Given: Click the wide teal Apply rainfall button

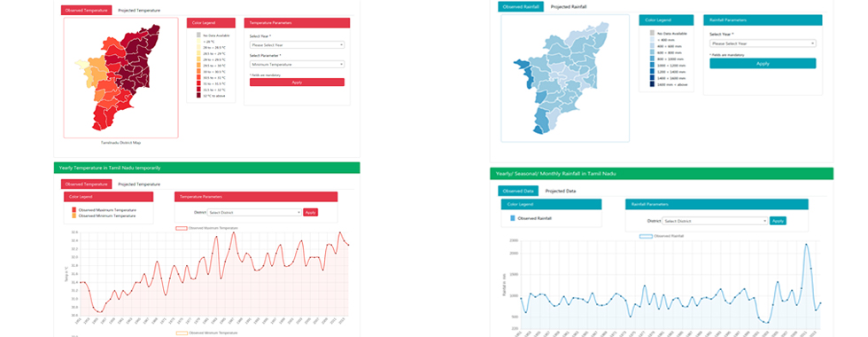Looking at the screenshot, I should click(763, 63).
